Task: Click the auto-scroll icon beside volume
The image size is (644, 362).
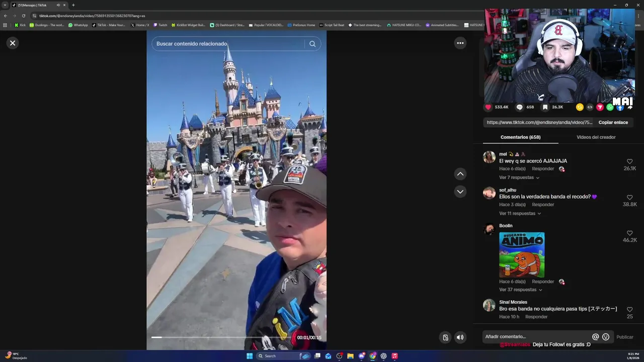Action: click(x=445, y=337)
